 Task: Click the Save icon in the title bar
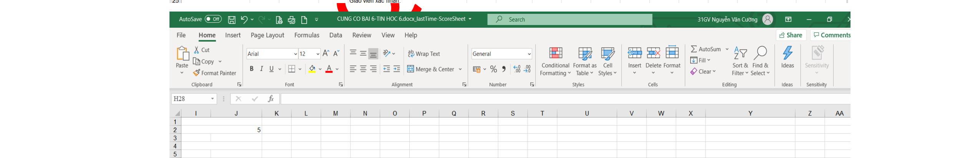coord(232,19)
